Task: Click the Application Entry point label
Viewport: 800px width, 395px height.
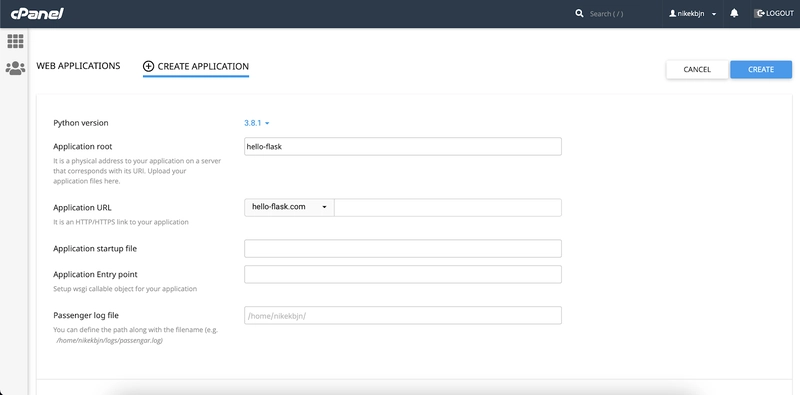Action: click(95, 274)
